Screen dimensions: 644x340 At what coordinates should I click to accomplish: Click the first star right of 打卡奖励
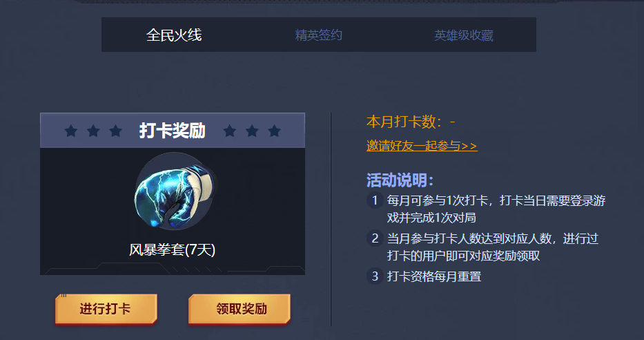[230, 131]
